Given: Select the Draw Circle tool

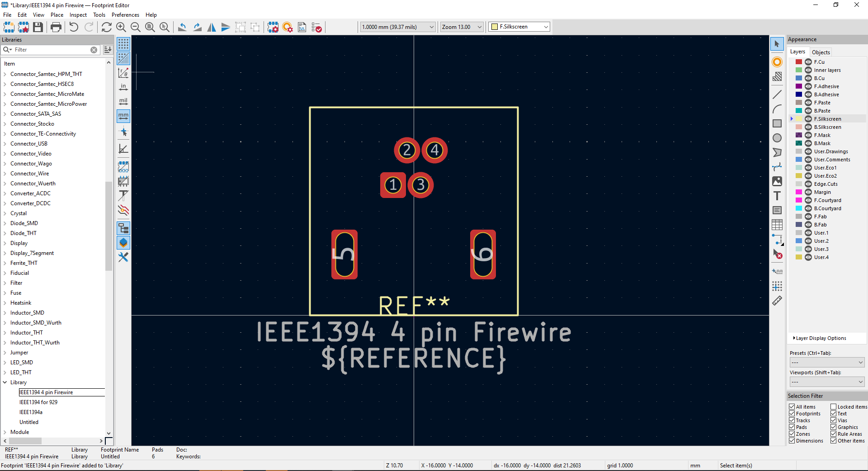Looking at the screenshot, I should [777, 138].
